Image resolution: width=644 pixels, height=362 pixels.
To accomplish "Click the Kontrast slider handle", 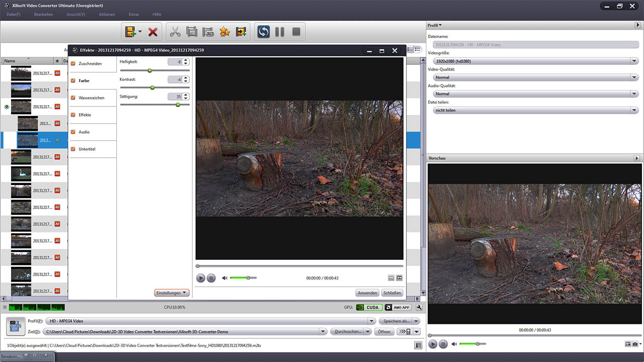I will coord(152,87).
